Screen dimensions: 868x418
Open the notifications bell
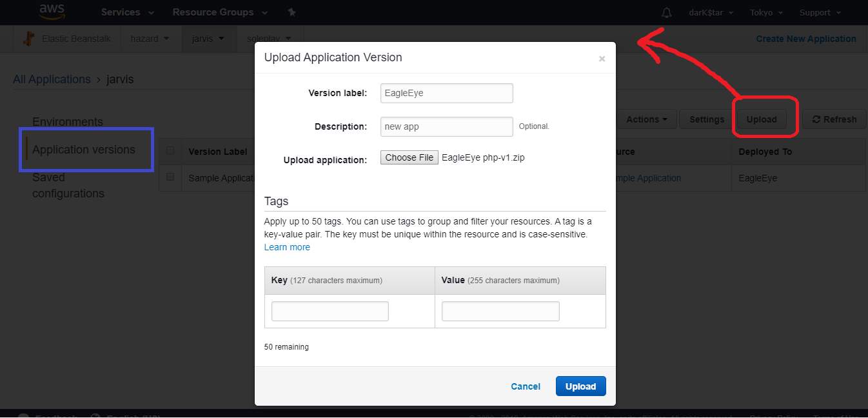click(x=667, y=13)
